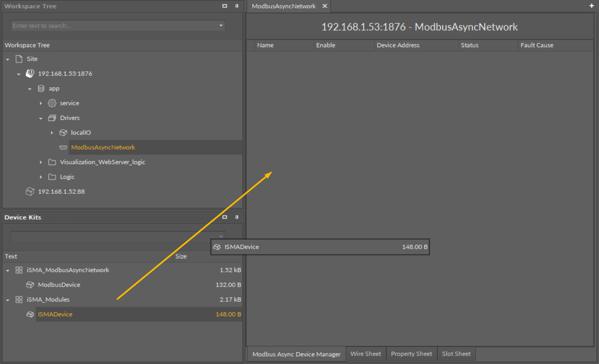This screenshot has width=599, height=364.
Task: Open the Property Sheet tab
Action: click(411, 354)
